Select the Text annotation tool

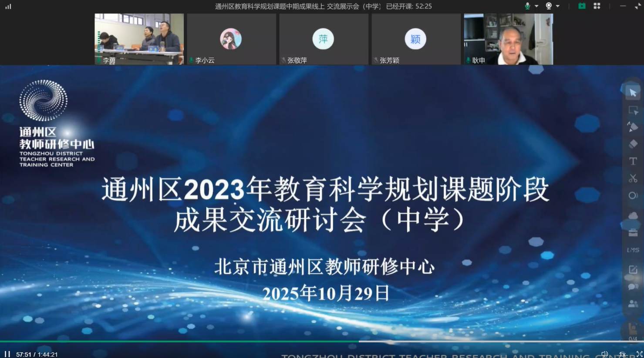(x=633, y=161)
